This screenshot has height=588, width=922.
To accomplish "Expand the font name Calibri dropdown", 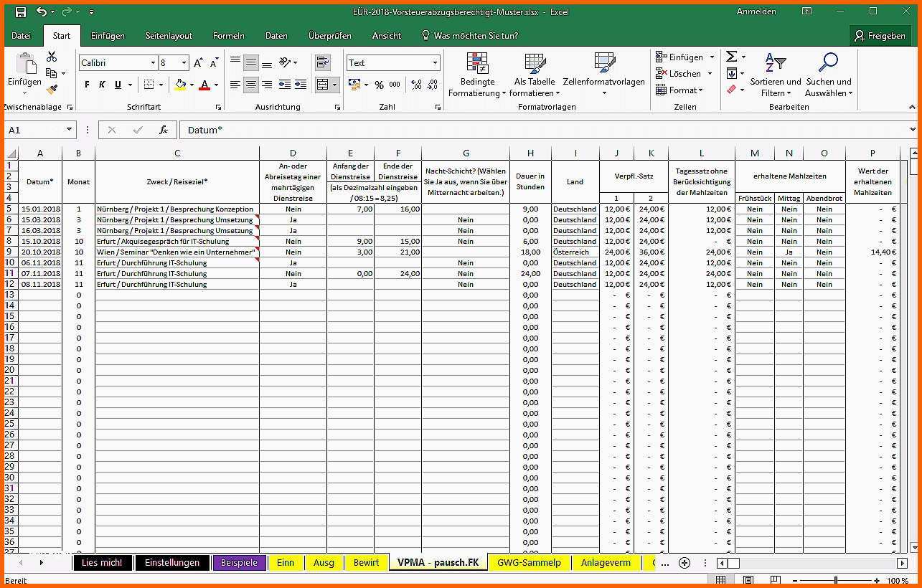I will [x=153, y=63].
